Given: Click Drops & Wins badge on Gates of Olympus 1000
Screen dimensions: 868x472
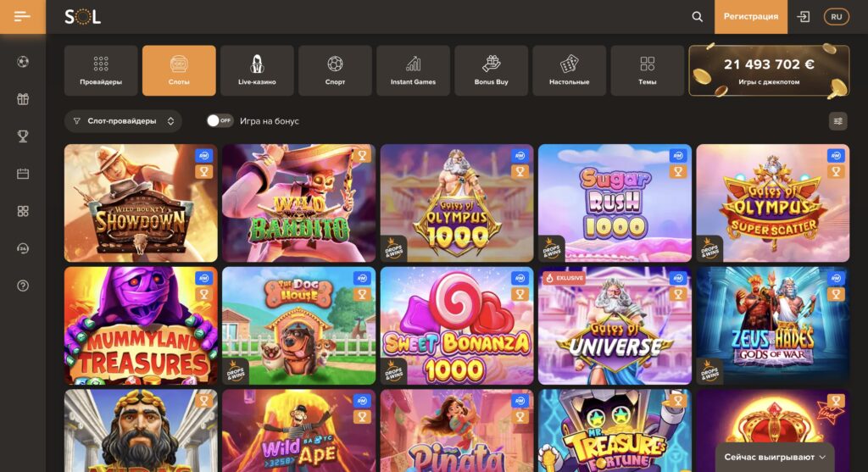Looking at the screenshot, I should coord(393,249).
